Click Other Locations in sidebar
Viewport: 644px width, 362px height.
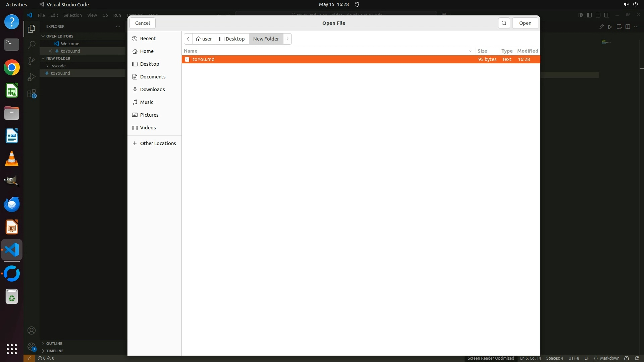(158, 143)
